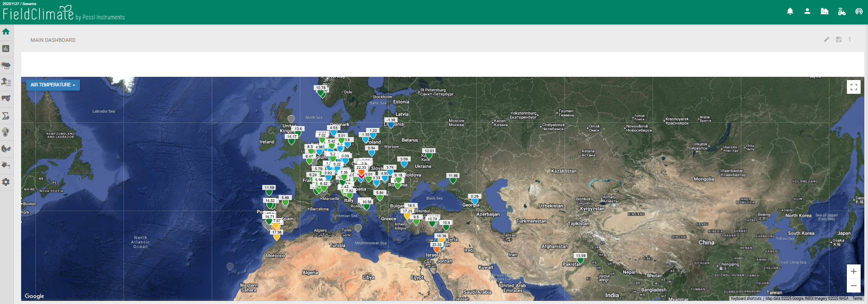Go to the Home dashboard icon
Viewport: 868px width, 304px height.
(x=6, y=32)
